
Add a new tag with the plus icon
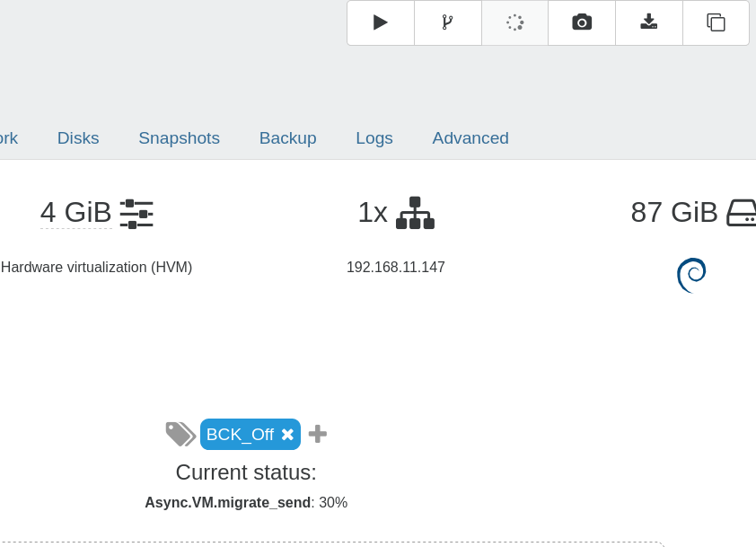click(317, 434)
